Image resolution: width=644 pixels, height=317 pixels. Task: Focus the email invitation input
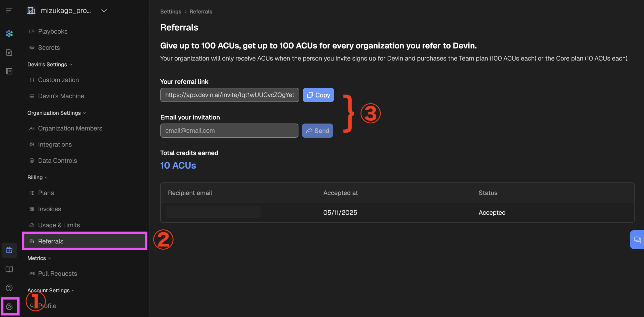point(229,131)
